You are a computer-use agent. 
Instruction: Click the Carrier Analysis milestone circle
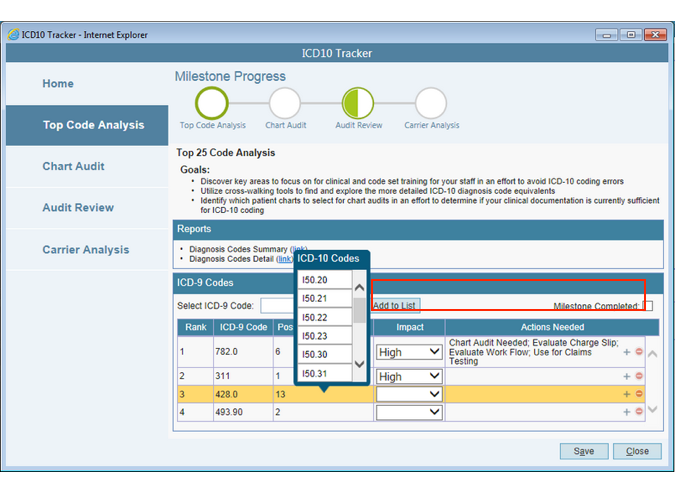pyautogui.click(x=431, y=103)
